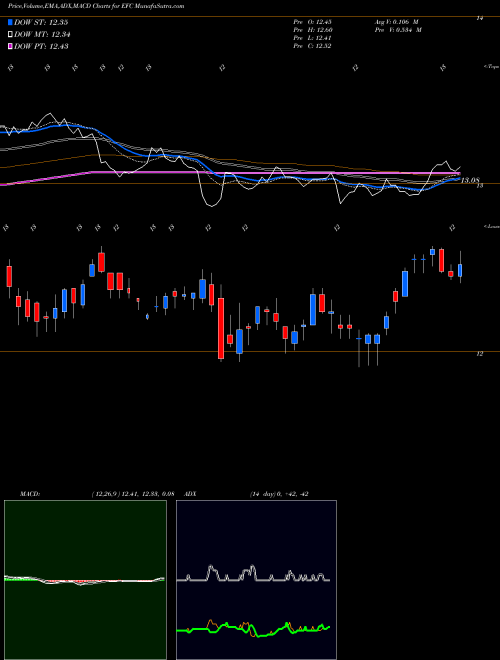This screenshot has height=660, width=500.
Task: Click the 'Pre H: 12.60' high value
Action: 312,30
